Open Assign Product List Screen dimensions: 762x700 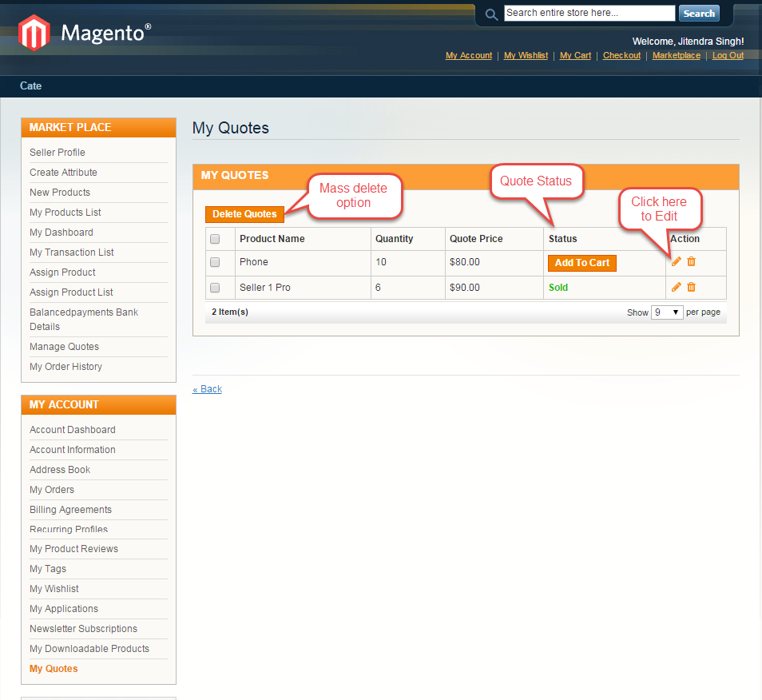(x=71, y=292)
